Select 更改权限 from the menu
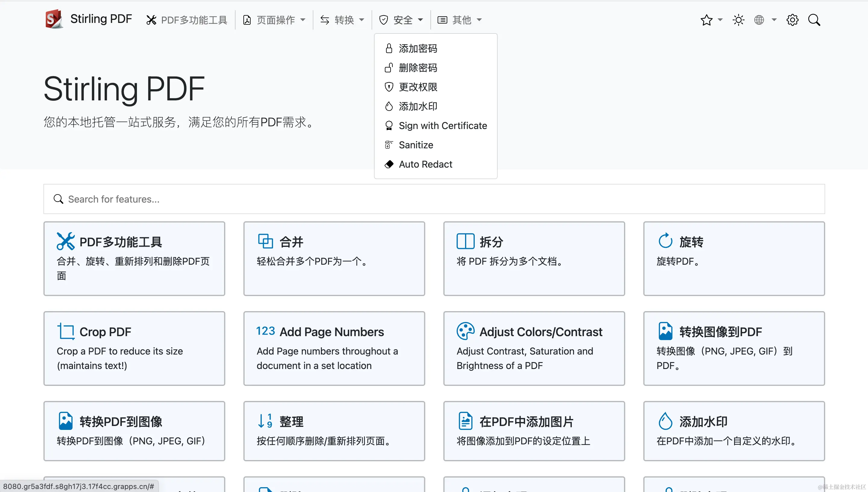The image size is (868, 492). tap(435, 87)
